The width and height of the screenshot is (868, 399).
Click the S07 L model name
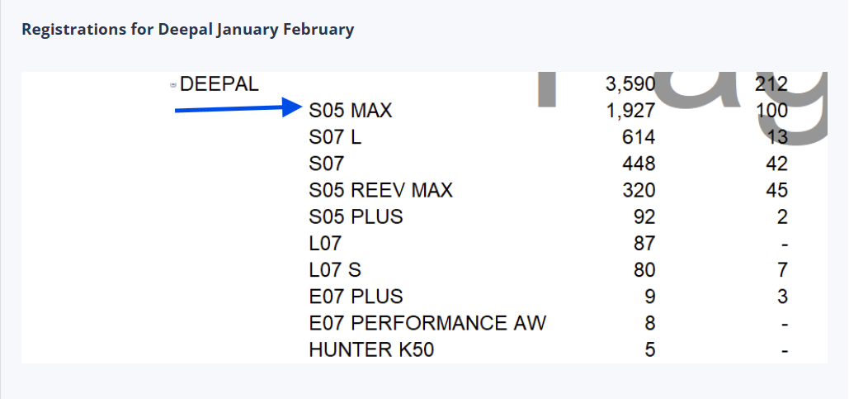tap(335, 137)
